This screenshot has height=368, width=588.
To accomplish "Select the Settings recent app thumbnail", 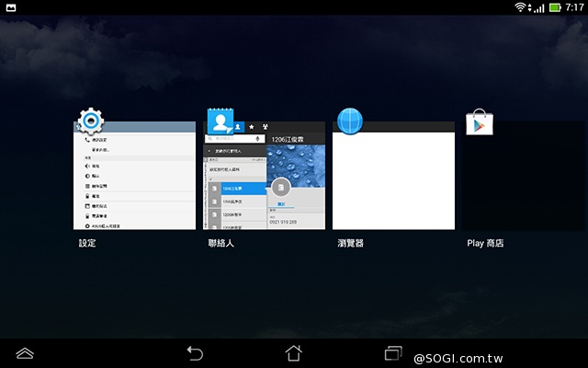I will (x=134, y=176).
